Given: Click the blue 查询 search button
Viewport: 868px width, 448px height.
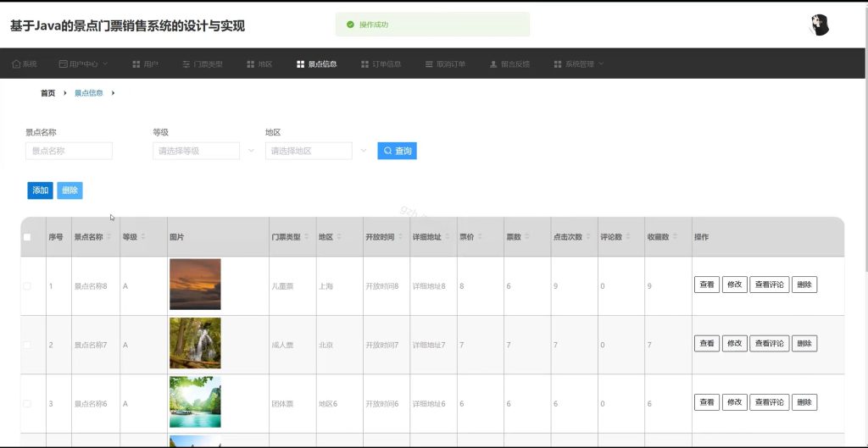Looking at the screenshot, I should (x=397, y=151).
